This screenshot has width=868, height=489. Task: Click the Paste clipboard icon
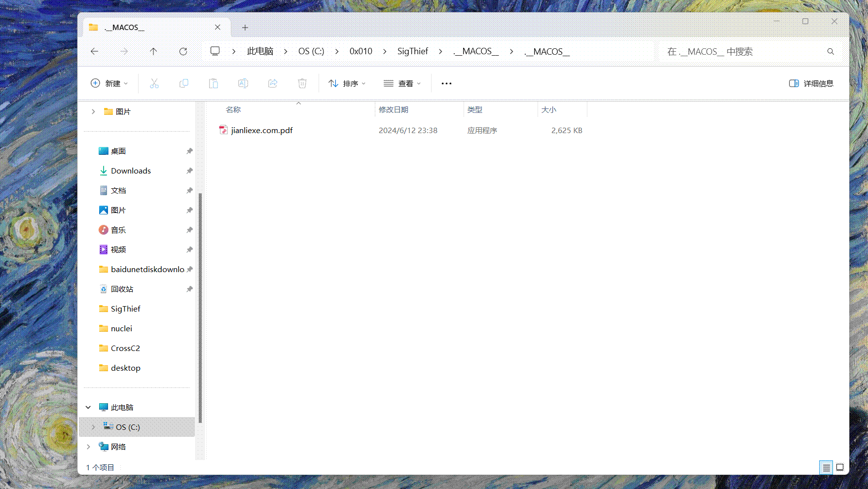point(214,83)
